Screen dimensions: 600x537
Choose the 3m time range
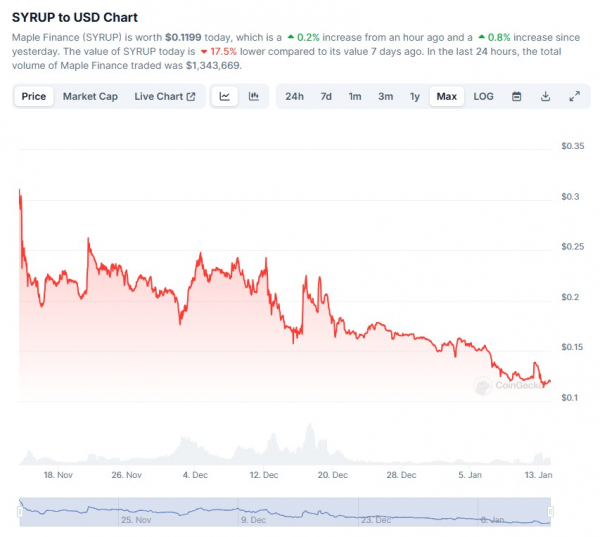pos(385,96)
